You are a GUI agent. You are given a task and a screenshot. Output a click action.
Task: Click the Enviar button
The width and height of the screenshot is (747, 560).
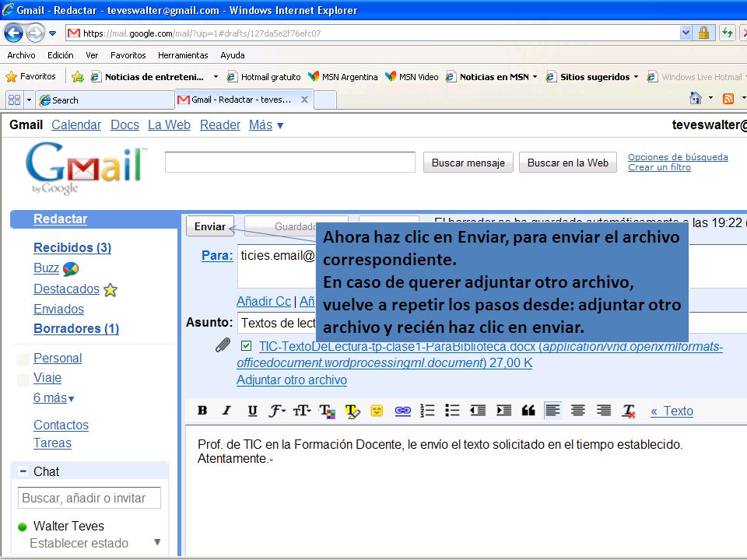coord(210,226)
